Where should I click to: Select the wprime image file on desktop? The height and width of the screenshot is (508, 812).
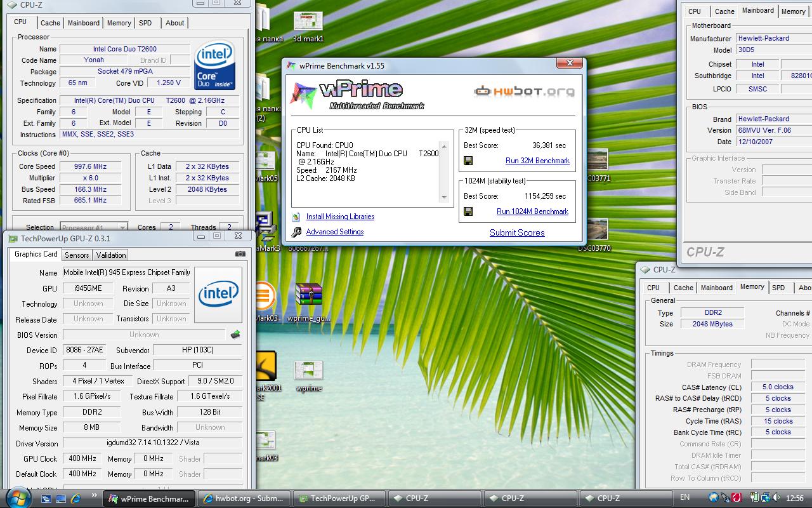point(308,377)
